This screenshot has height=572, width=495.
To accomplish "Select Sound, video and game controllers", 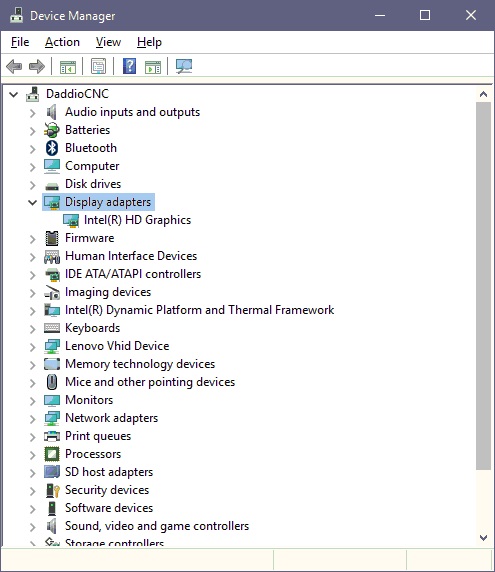I will pyautogui.click(x=157, y=526).
